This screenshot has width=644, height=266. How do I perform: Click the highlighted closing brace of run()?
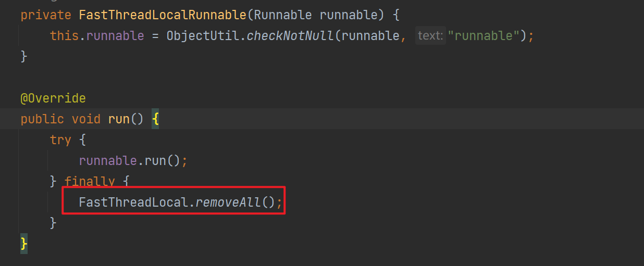coord(24,244)
